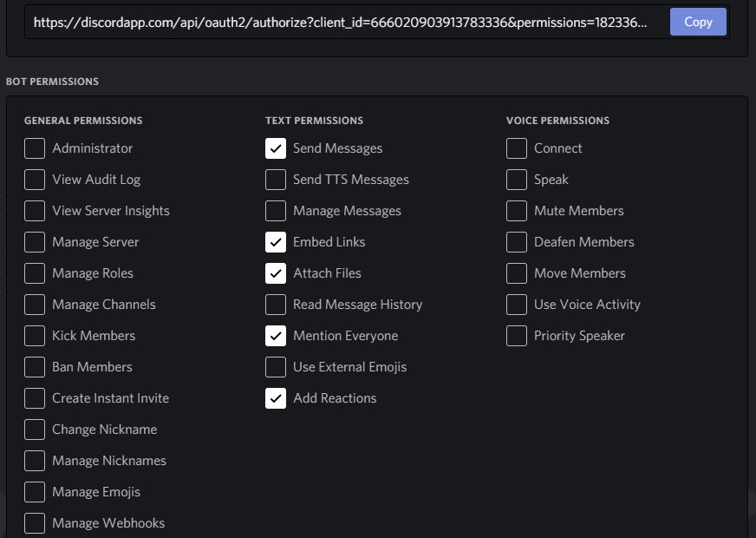
Task: Enable the Administrator permission checkbox
Action: 35,148
